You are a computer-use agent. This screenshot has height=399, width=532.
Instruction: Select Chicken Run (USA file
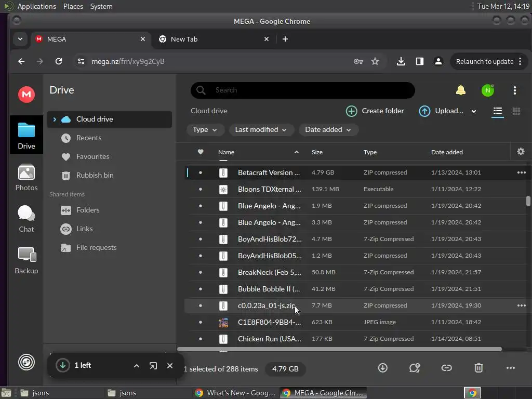point(356,339)
